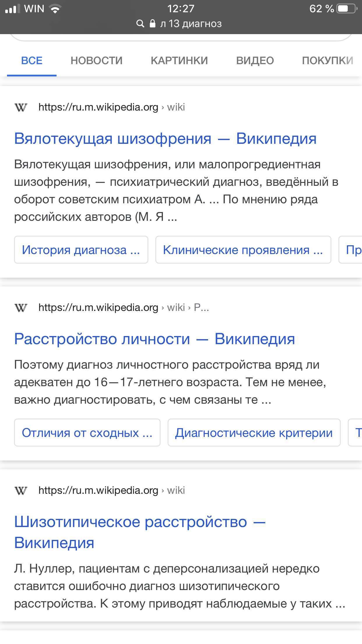Tap the address bar query text
This screenshot has height=644, width=362.
pyautogui.click(x=191, y=24)
